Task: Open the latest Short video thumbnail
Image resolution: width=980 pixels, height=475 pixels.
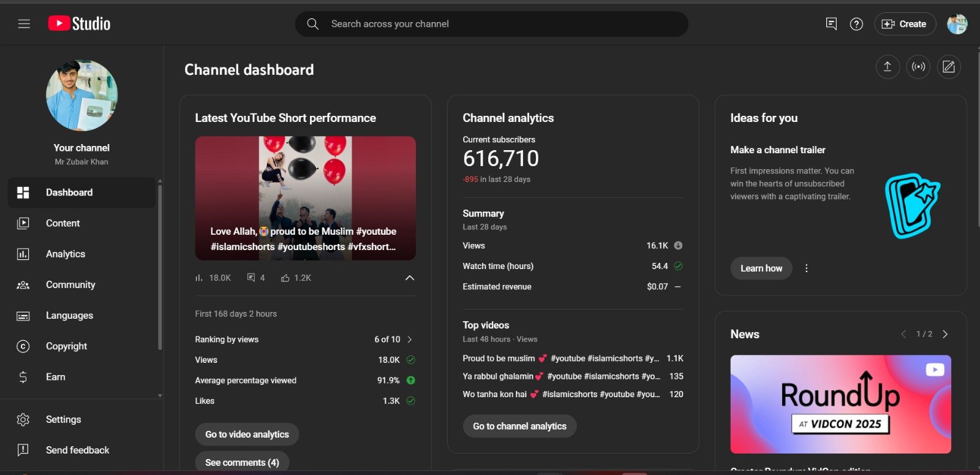Action: (x=305, y=198)
